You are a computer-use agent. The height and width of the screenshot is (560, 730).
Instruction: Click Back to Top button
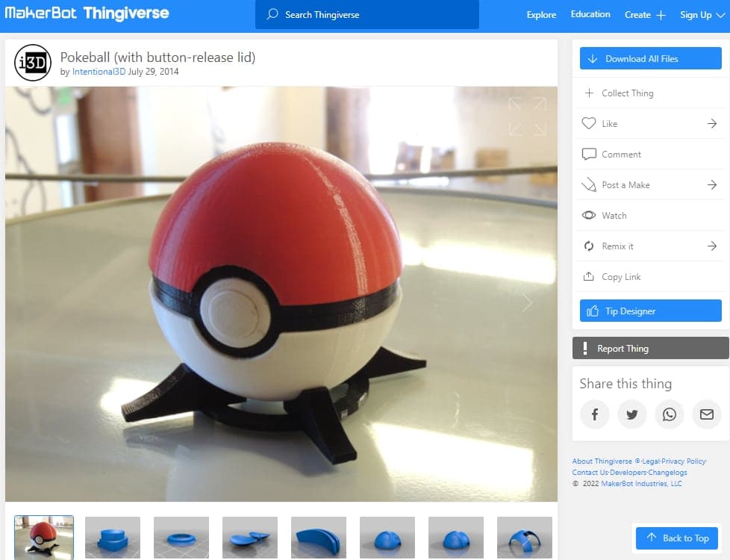pos(677,538)
